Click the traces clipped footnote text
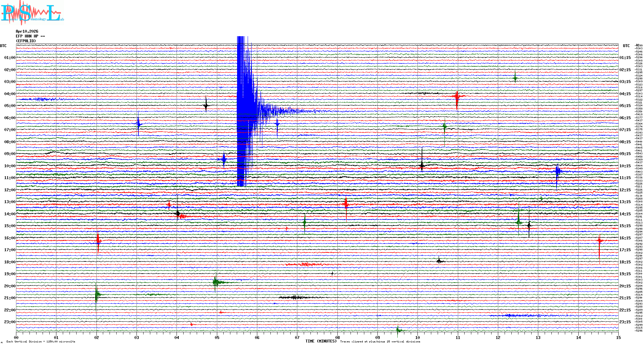Screen dimensions: 644x346 click(380, 342)
